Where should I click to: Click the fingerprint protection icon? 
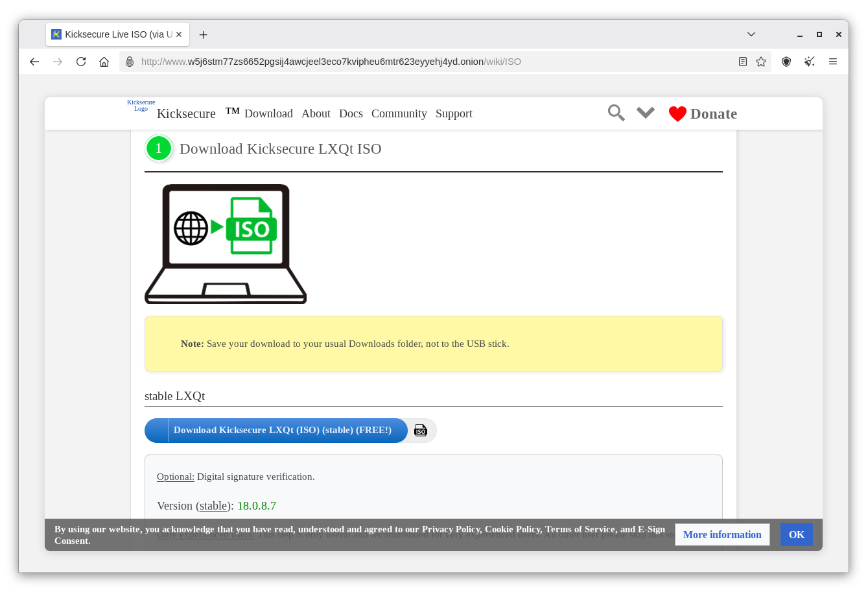click(x=810, y=61)
